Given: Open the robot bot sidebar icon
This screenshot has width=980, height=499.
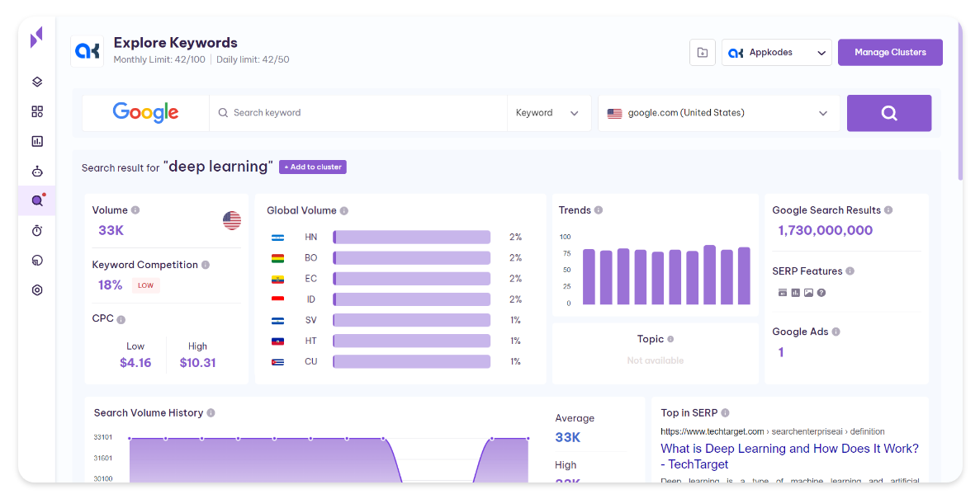Looking at the screenshot, I should click(x=37, y=171).
